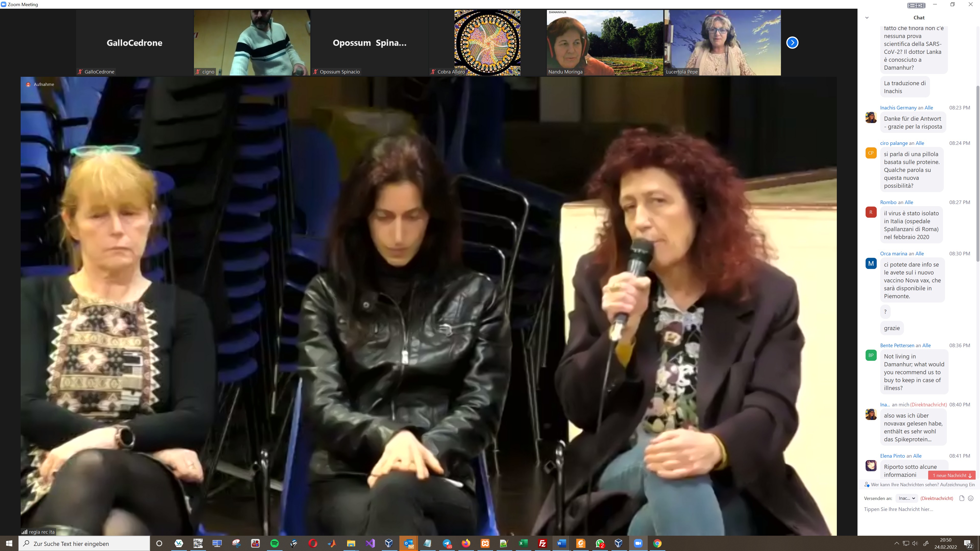
Task: Click the muted mic icon on cigno
Action: pos(198,71)
